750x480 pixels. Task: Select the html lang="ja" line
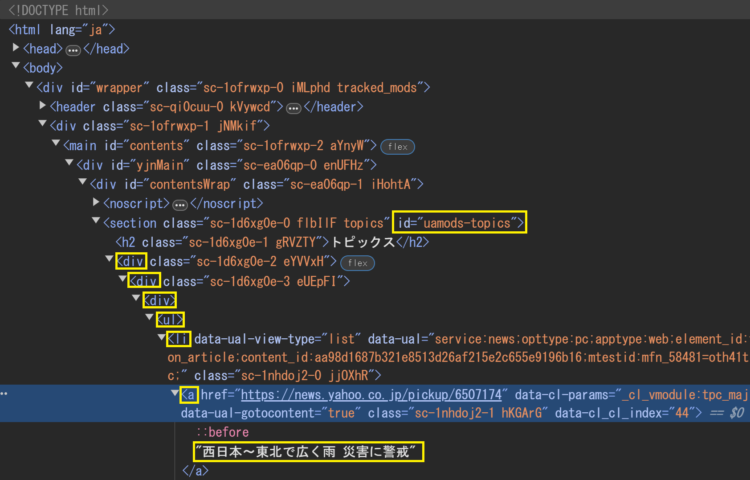coord(62,30)
